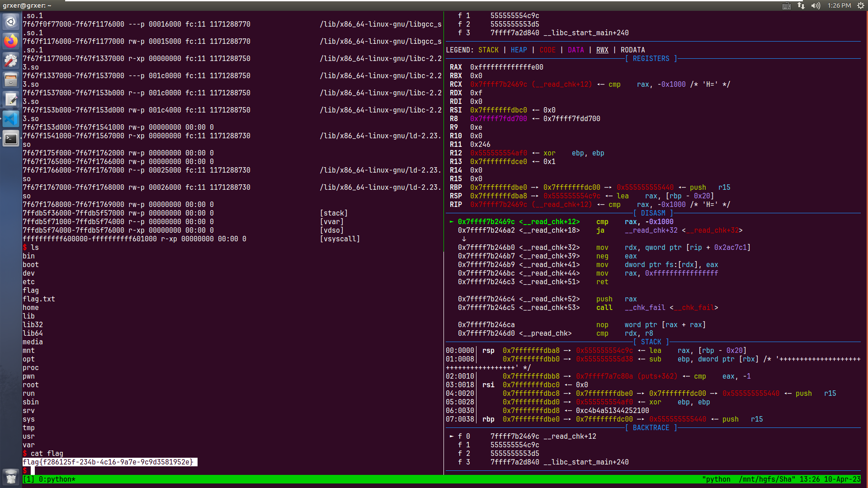Select 'media' in the ls listing

click(33, 342)
